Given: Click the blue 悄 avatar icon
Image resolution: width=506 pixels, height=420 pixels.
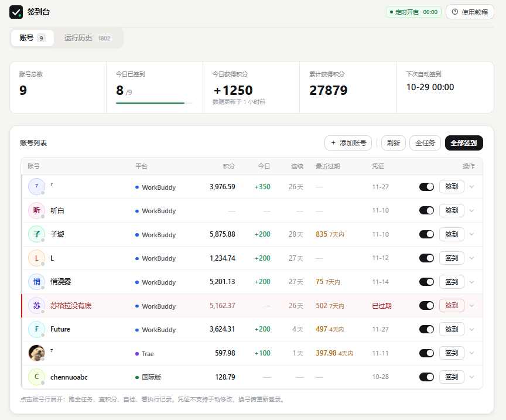Looking at the screenshot, I should click(36, 282).
